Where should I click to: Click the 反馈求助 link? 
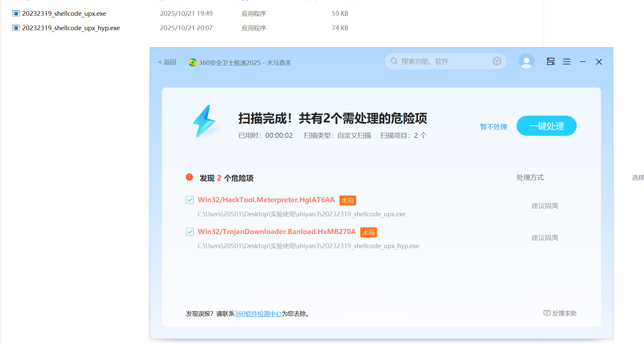pos(564,313)
